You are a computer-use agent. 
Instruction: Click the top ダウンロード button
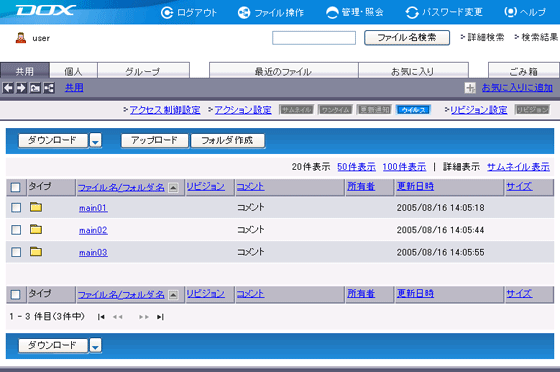click(52, 140)
